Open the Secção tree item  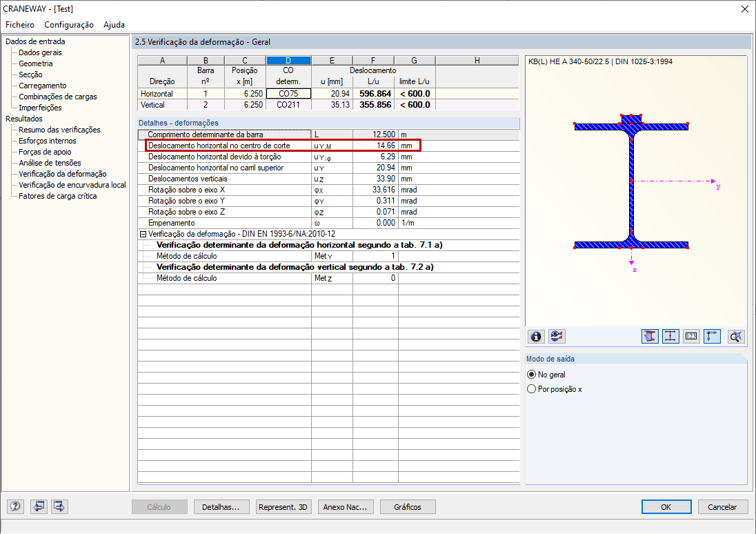[30, 75]
